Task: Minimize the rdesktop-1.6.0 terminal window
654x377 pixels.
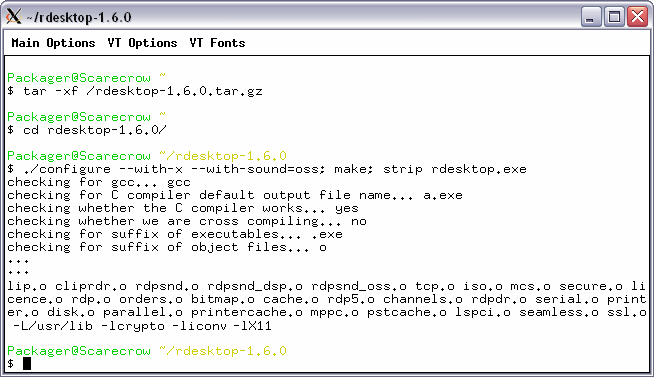Action: click(591, 17)
